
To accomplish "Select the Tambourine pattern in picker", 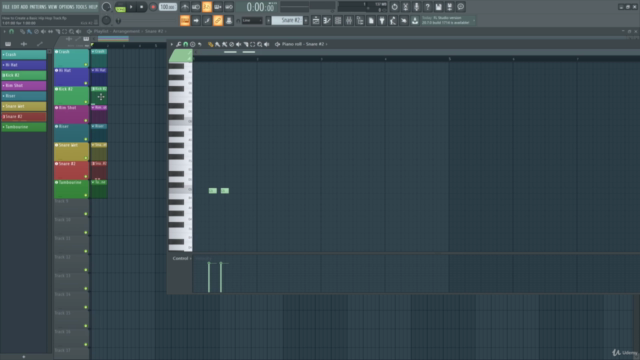I will click(x=24, y=127).
